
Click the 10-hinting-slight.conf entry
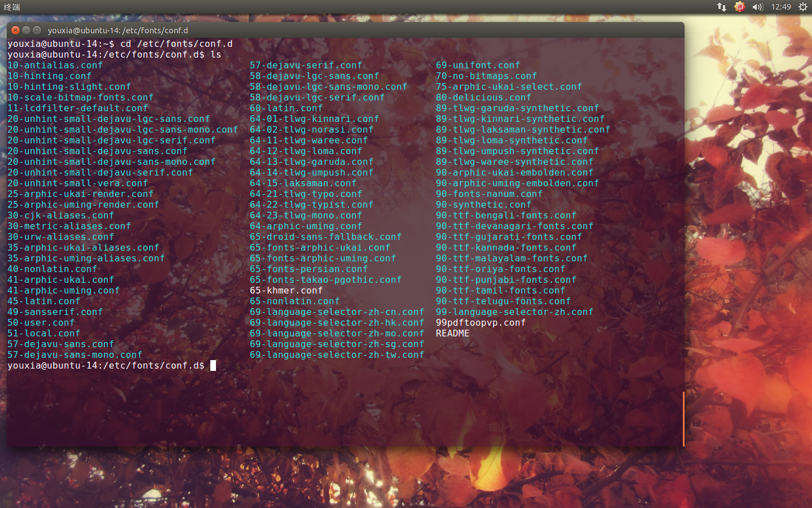tap(69, 87)
